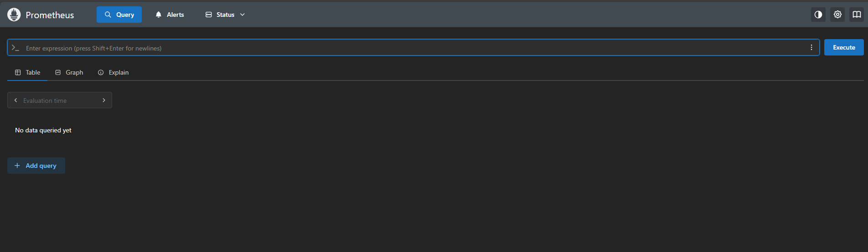Open the expression three-dot options menu

pos(812,47)
